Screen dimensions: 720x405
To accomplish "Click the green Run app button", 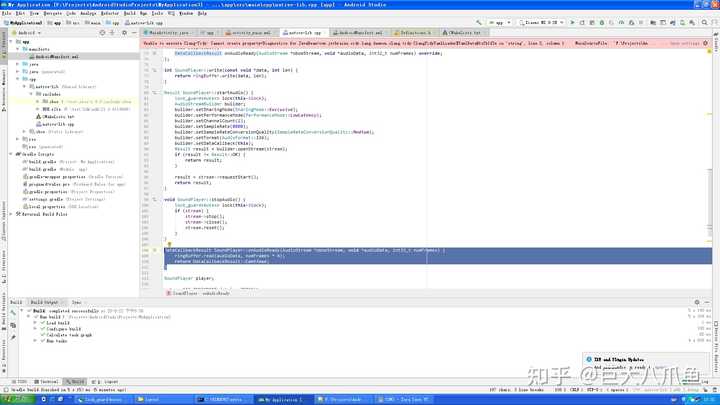I will click(x=572, y=22).
